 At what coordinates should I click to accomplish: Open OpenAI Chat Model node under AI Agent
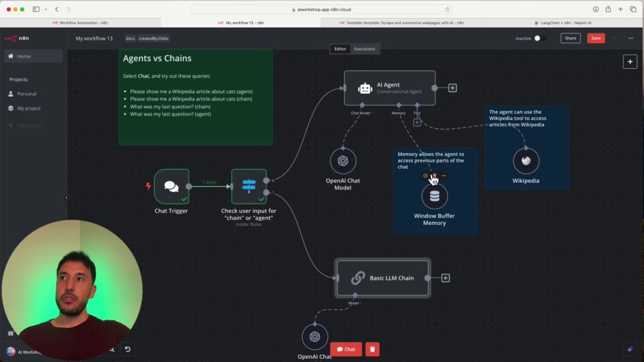(x=343, y=160)
